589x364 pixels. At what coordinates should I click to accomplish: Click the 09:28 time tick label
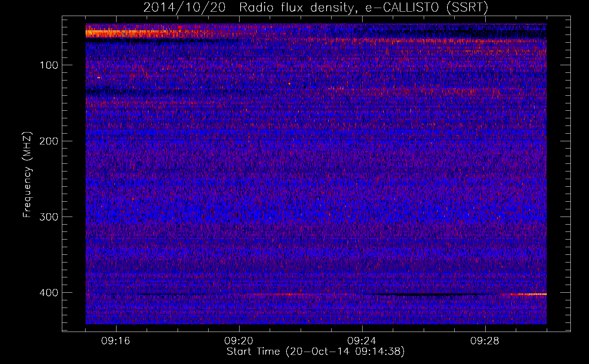click(485, 341)
